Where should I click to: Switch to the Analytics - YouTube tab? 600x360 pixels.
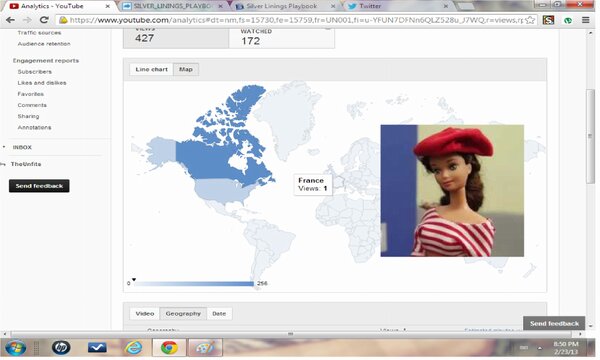(x=57, y=6)
